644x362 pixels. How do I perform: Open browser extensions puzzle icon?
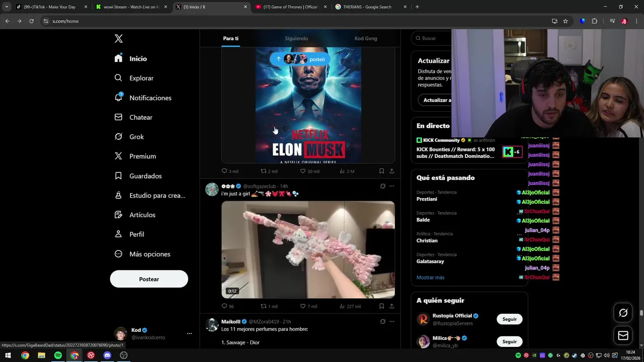(594, 21)
